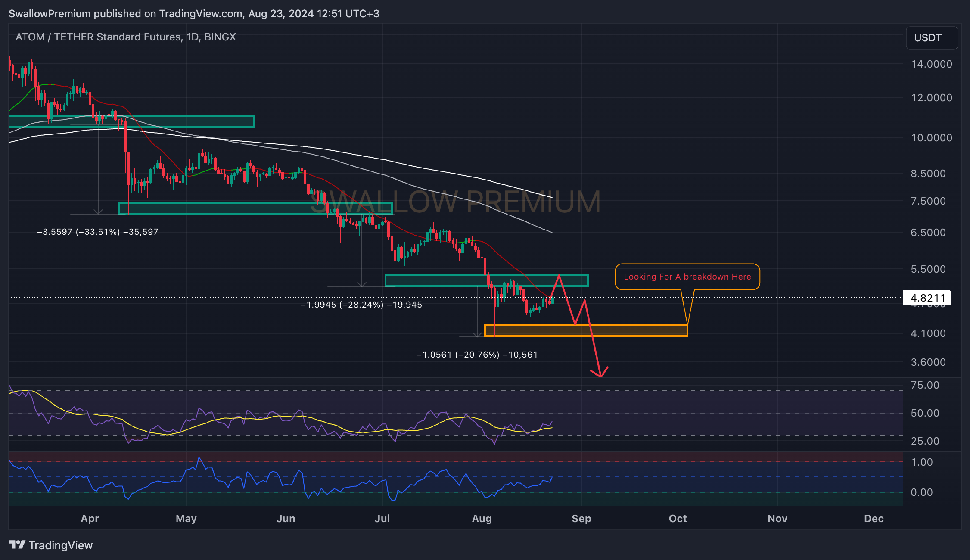Screen dimensions: 970x560
Task: Select the green zone rectangle near 10.8
Action: click(x=131, y=121)
